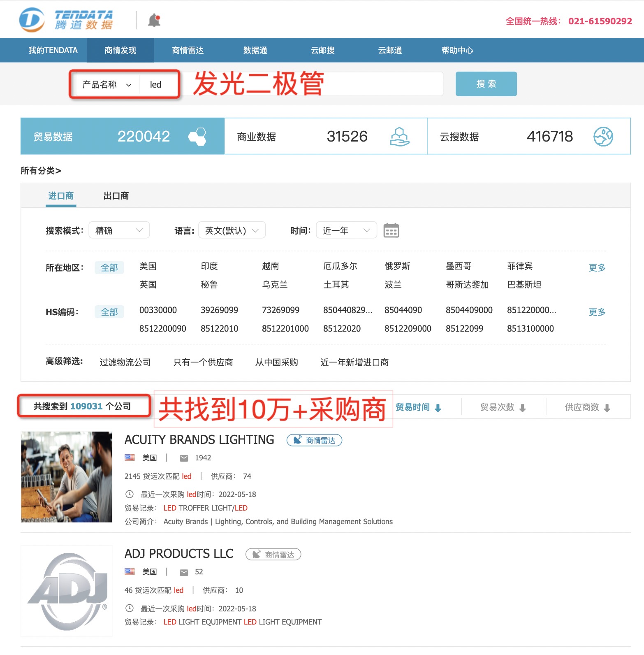This screenshot has width=644, height=655.
Task: Filter by HS code 85044090
Action: pos(403,310)
